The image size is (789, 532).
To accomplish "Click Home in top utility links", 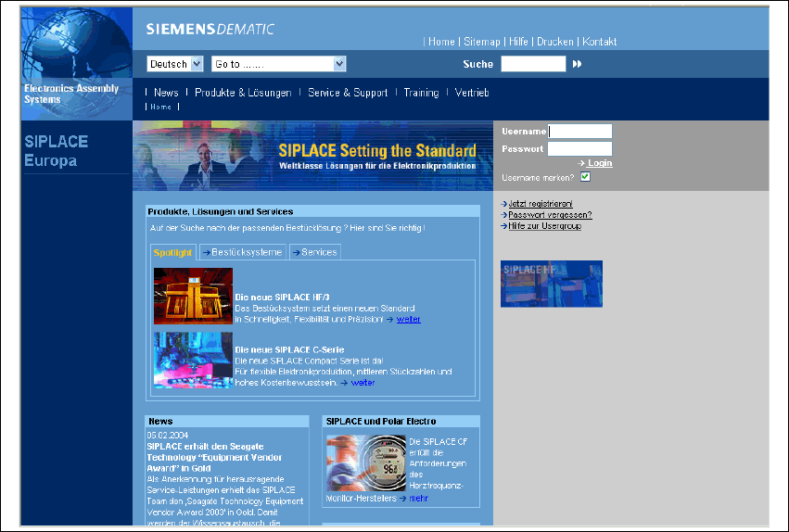I will [x=441, y=42].
